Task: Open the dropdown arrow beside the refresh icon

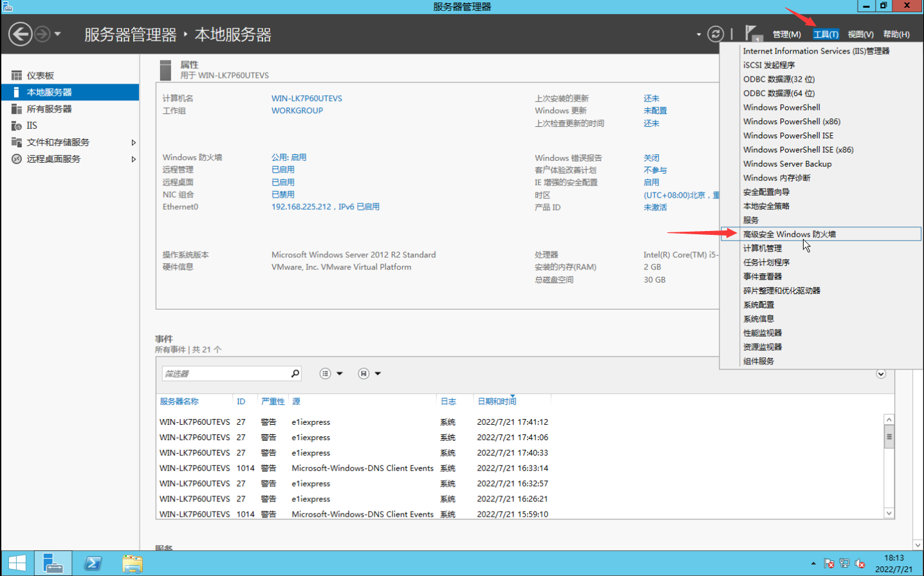Action: coord(699,35)
